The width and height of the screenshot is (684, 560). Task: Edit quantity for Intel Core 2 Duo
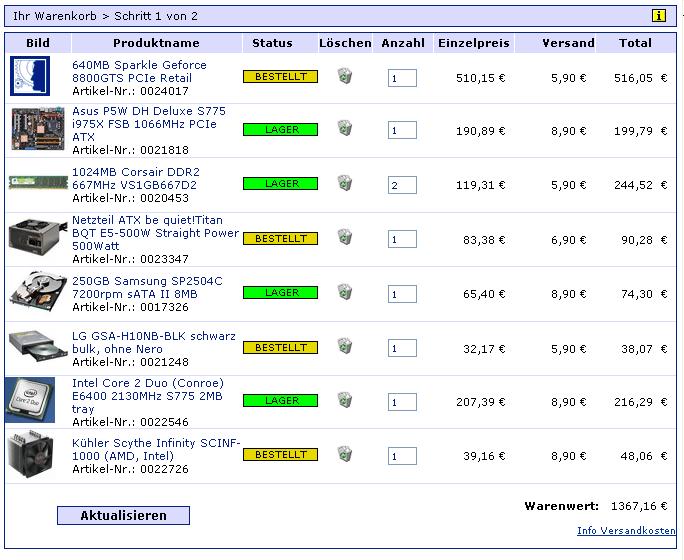pyautogui.click(x=402, y=402)
